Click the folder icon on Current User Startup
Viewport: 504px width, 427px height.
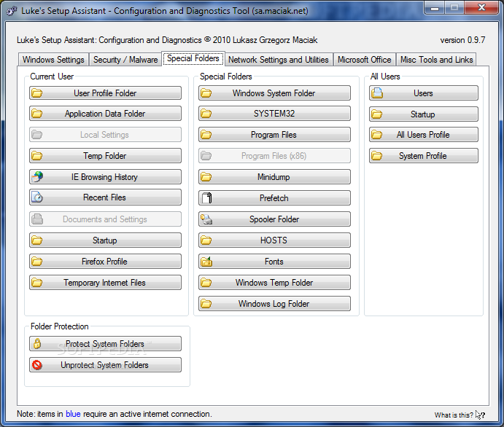coord(37,240)
